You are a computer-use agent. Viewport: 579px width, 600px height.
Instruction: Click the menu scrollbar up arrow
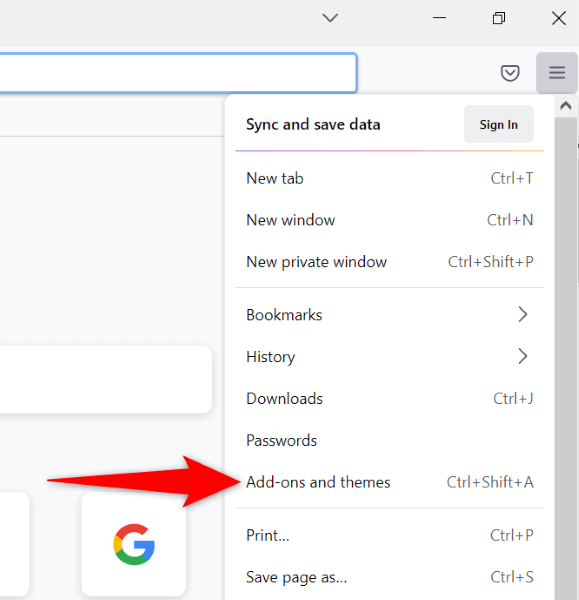click(x=566, y=106)
